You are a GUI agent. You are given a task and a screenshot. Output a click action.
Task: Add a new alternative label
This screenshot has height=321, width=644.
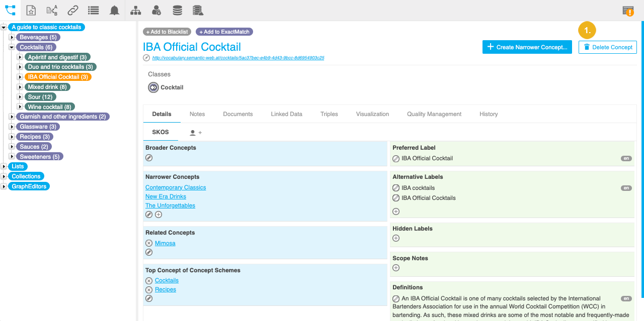pyautogui.click(x=396, y=211)
